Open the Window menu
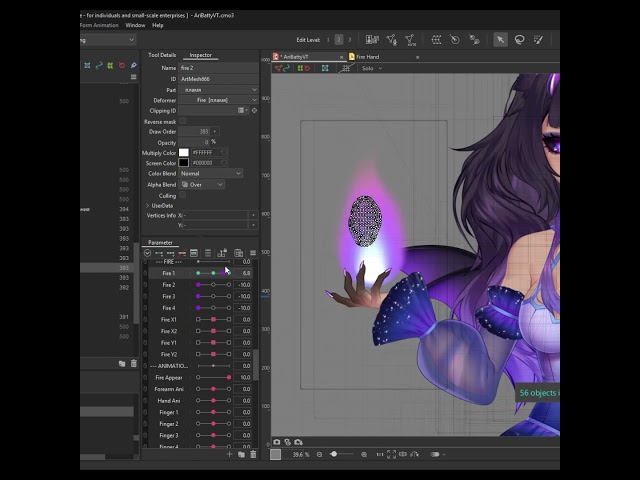Viewport: 640px width, 480px height. point(135,25)
